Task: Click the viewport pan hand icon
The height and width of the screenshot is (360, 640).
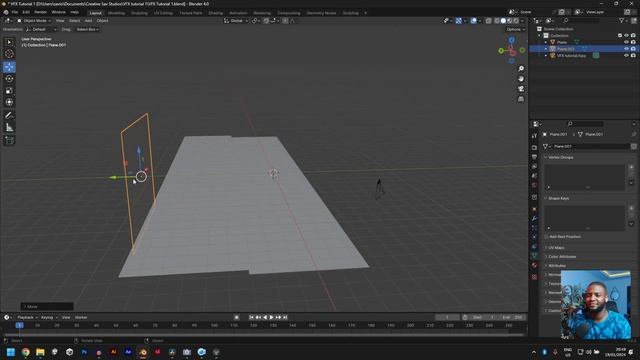Action: point(521,79)
